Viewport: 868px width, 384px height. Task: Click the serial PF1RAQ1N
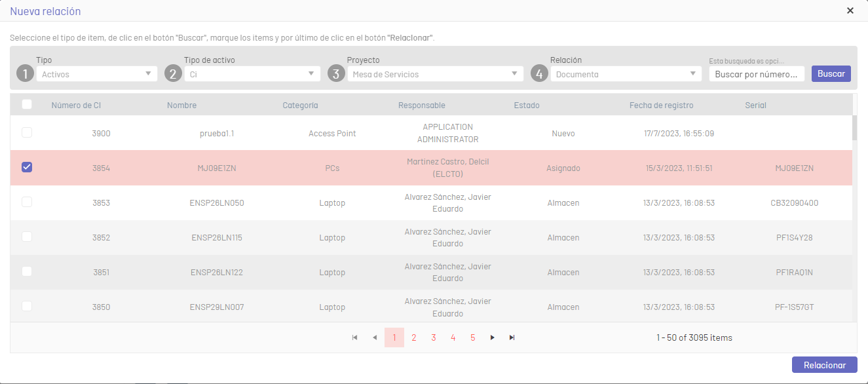tap(795, 272)
